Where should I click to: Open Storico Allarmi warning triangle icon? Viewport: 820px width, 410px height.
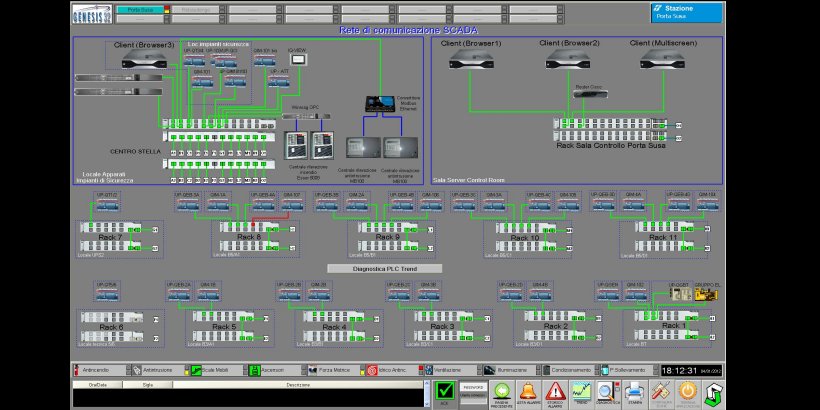(x=556, y=394)
